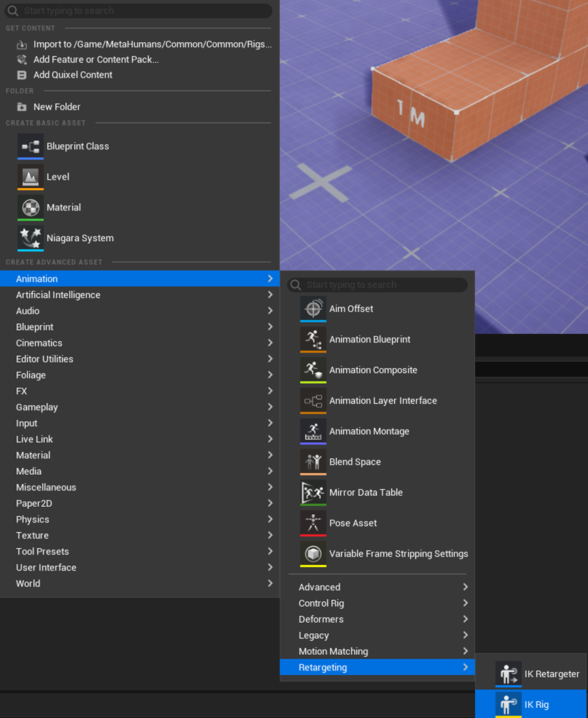Click the Aim Offset icon

coord(314,308)
